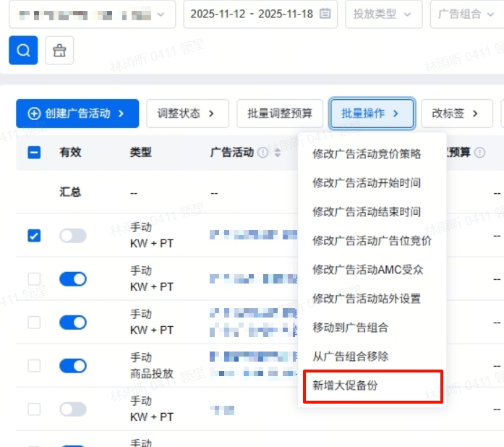Select 移动到广告组合 menu entry
504x447 pixels.
coord(350,328)
